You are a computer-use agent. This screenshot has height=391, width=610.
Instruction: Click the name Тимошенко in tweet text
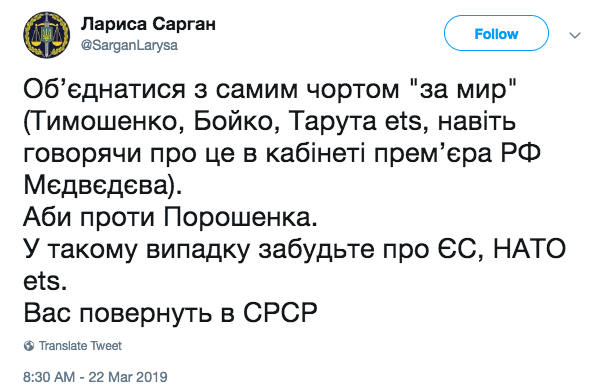click(106, 122)
